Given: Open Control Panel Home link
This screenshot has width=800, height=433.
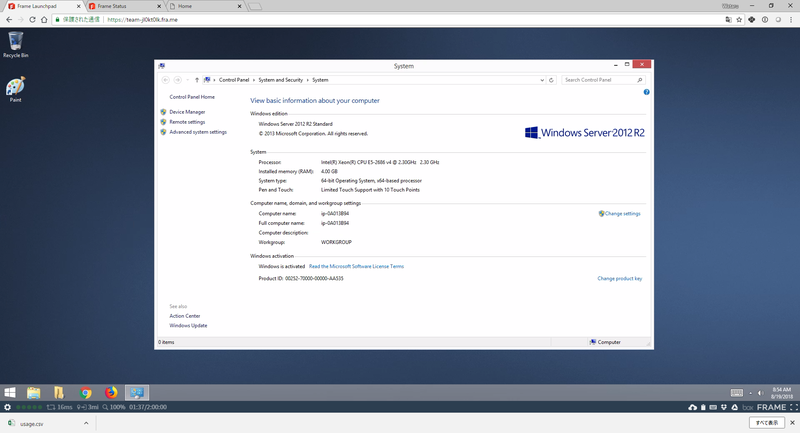Looking at the screenshot, I should pos(192,97).
